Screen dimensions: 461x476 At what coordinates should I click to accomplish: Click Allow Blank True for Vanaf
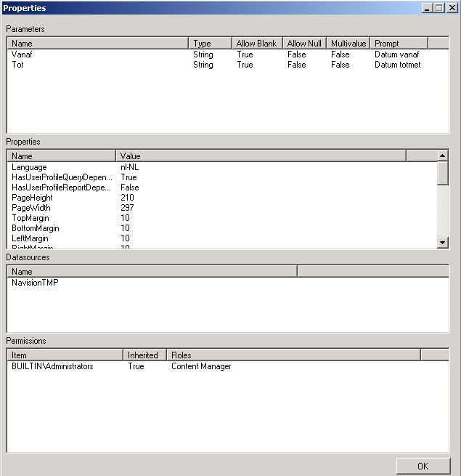pyautogui.click(x=245, y=55)
